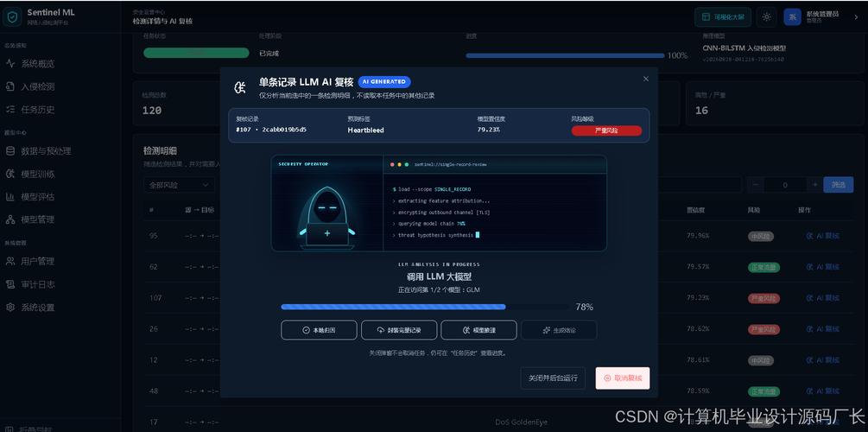Click AI 复核 for the 78.61% row
Screen dimensions: 868x432
823,360
